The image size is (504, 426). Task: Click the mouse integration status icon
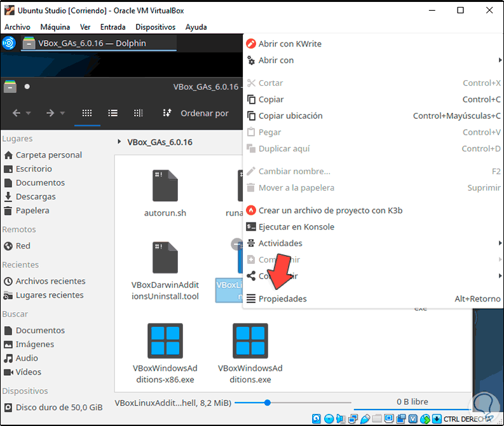tap(425, 418)
